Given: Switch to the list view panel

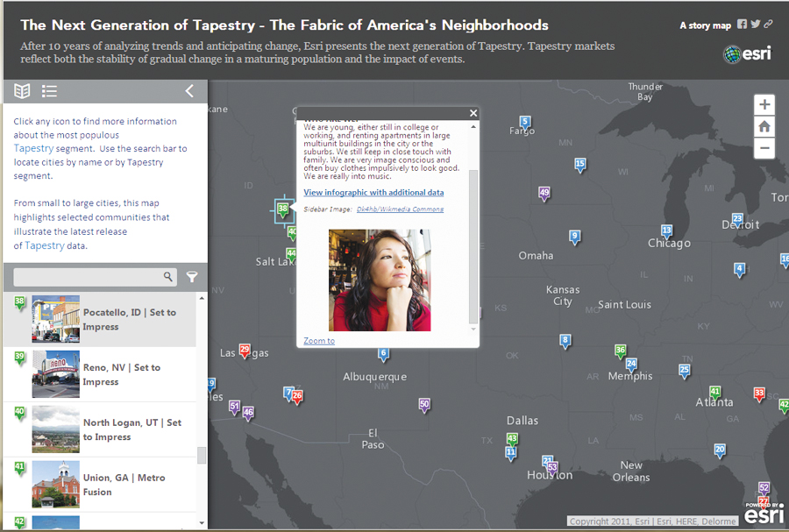Looking at the screenshot, I should pos(49,90).
